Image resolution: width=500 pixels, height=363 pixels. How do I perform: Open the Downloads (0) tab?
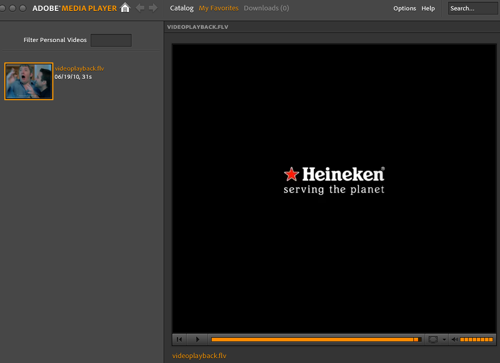click(266, 8)
